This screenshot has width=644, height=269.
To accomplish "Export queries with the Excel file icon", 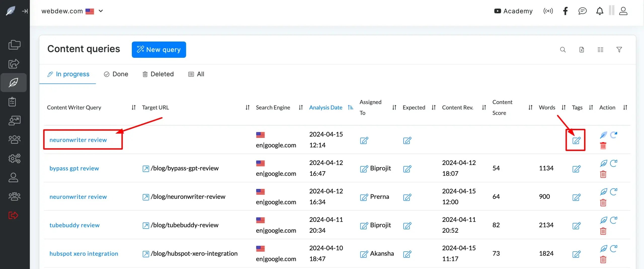I will click(x=582, y=50).
